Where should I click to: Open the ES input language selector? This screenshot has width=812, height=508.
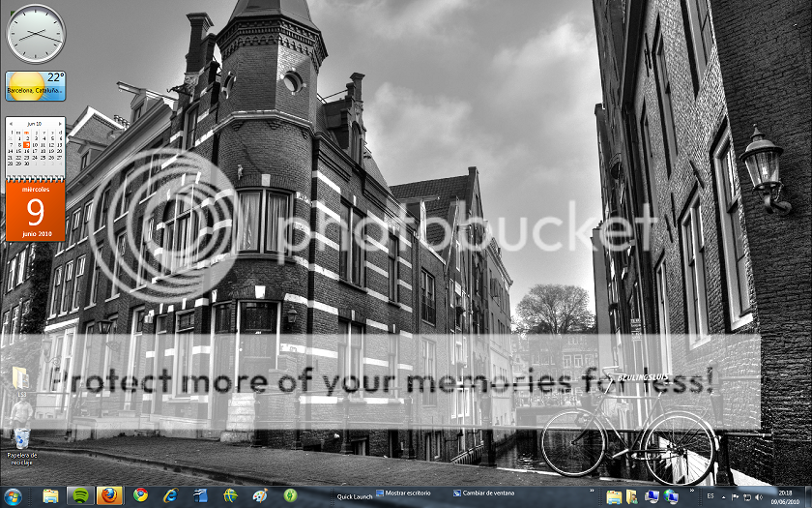pos(710,495)
